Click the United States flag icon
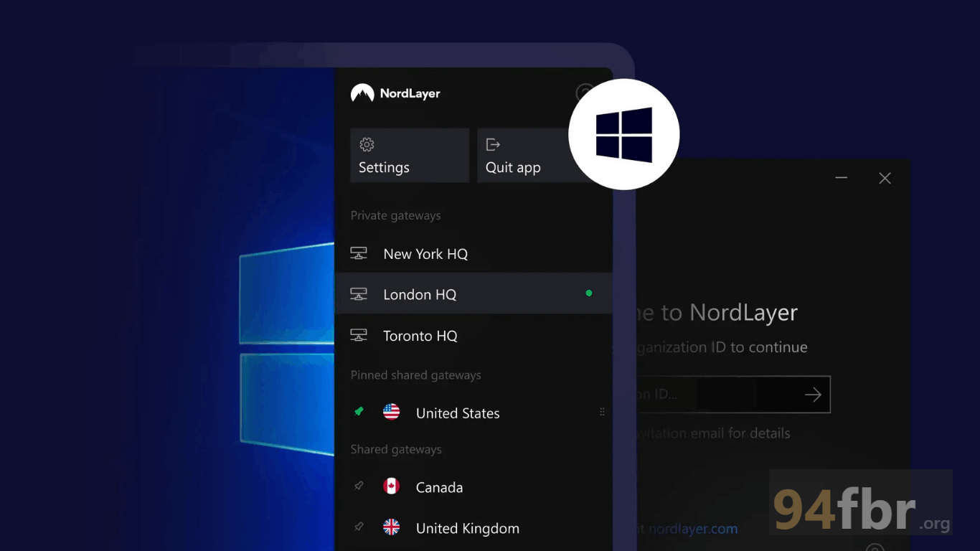Image resolution: width=980 pixels, height=551 pixels. [x=392, y=412]
